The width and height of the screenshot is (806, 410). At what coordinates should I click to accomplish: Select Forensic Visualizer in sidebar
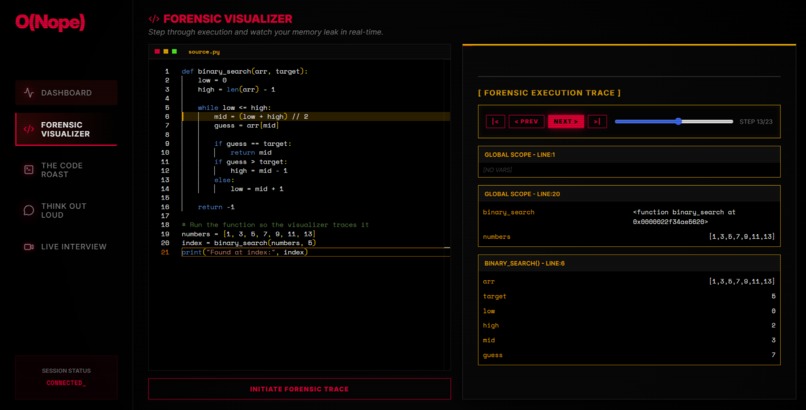66,129
